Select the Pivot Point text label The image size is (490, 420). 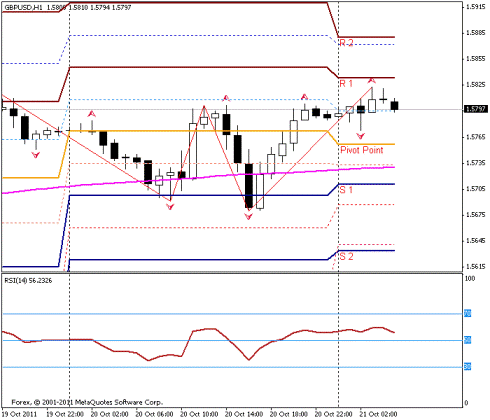(362, 150)
